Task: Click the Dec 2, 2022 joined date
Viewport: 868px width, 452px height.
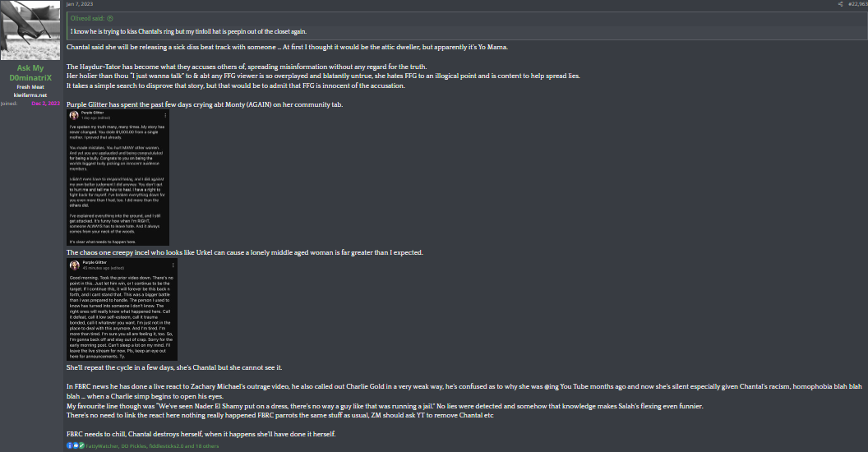Action: (46, 104)
